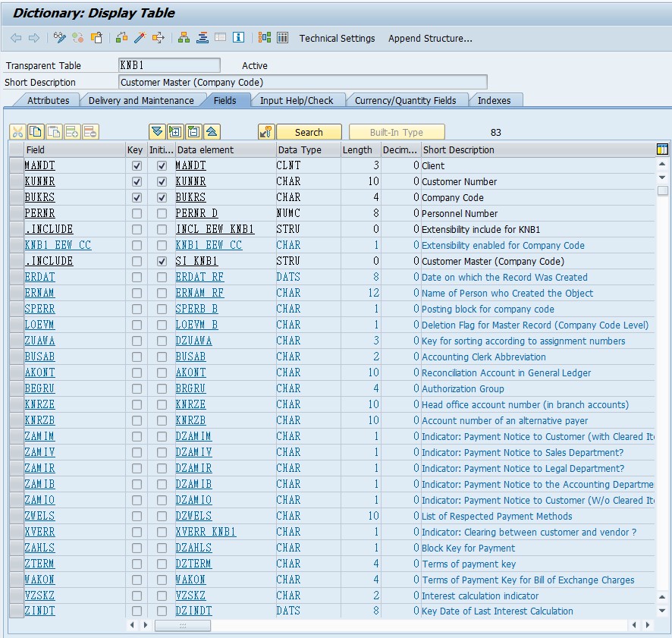Switch to the Indexes tab

click(x=495, y=100)
